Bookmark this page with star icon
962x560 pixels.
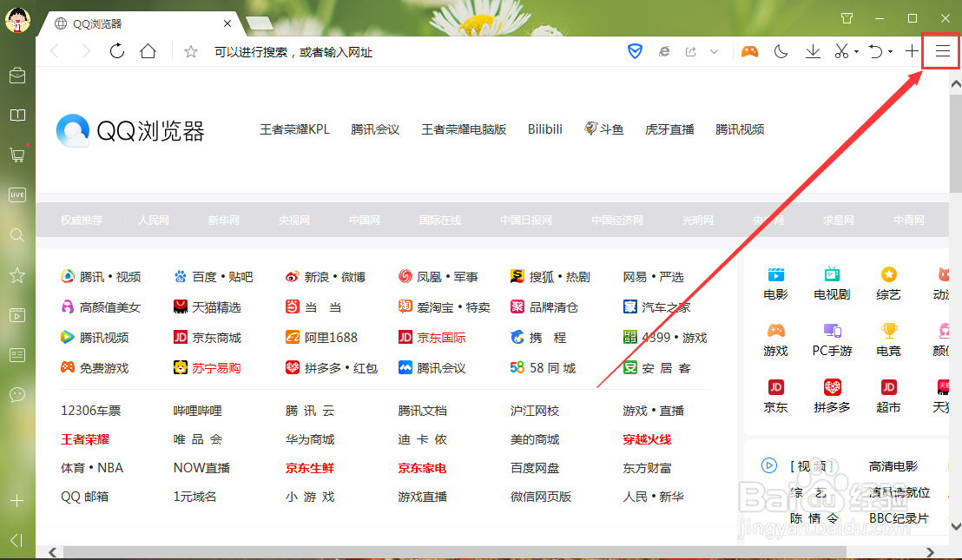pos(191,52)
